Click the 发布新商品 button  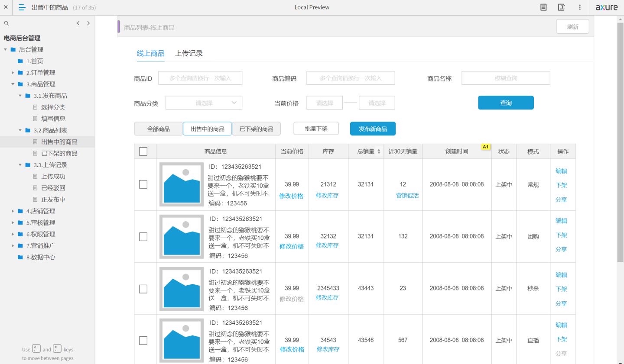tap(373, 129)
